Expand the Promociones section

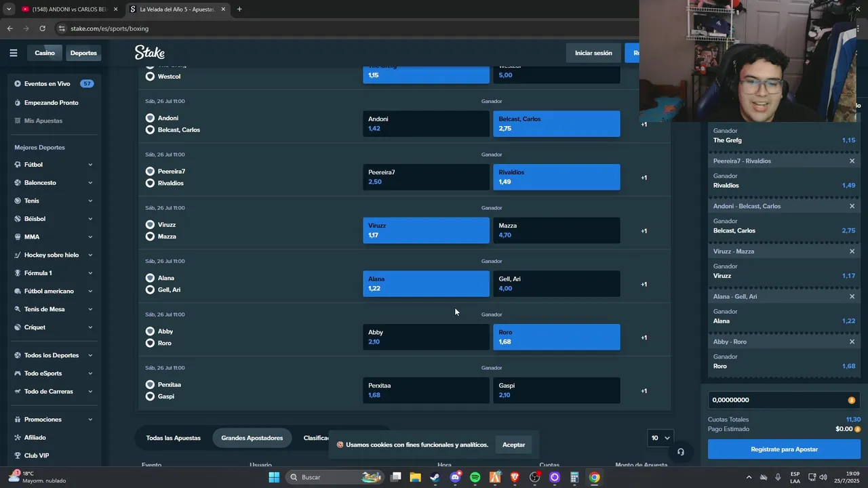point(90,420)
